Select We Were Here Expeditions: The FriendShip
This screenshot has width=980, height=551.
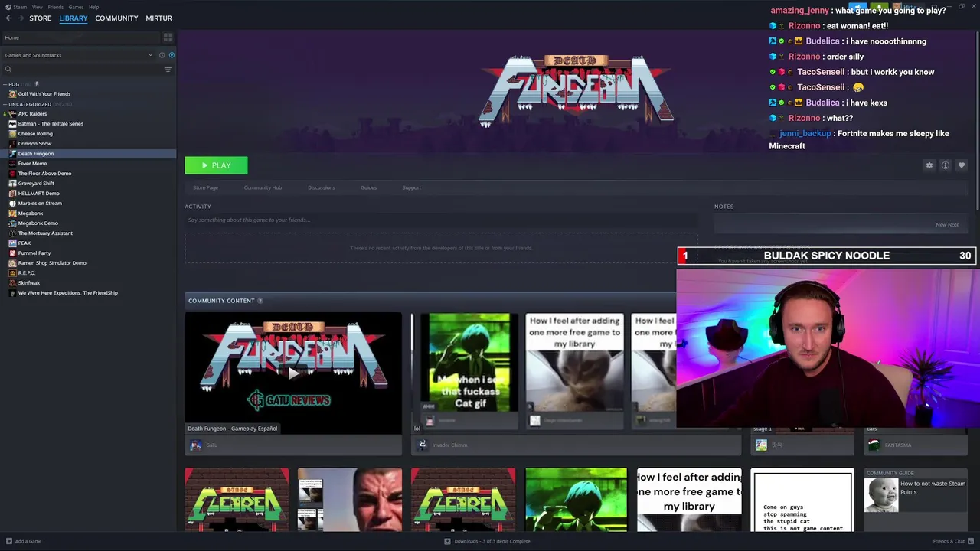point(67,293)
